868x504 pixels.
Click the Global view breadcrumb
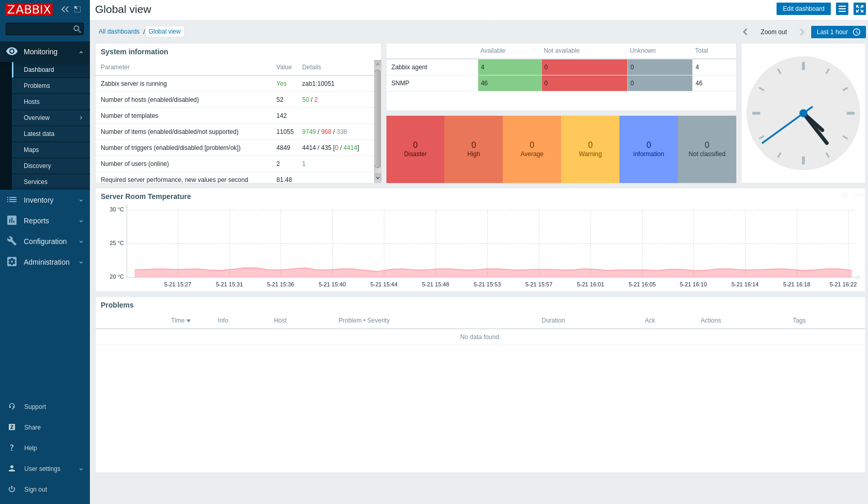coord(165,32)
